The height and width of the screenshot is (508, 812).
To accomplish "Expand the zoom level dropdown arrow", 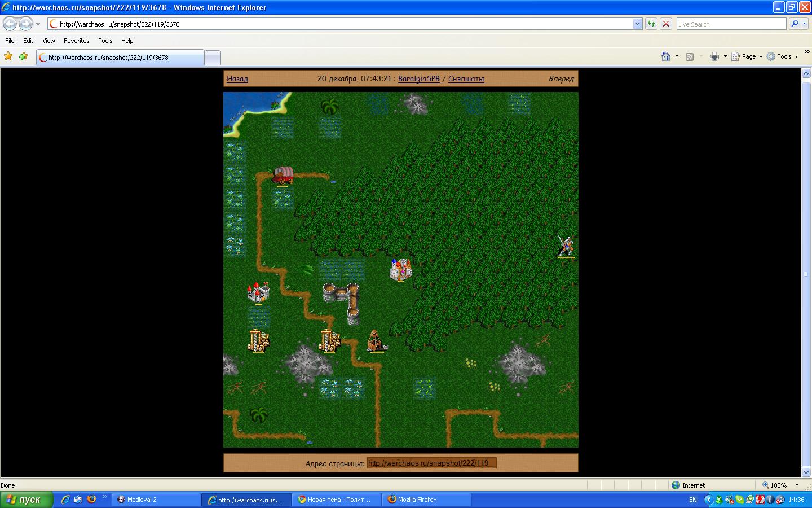I will pyautogui.click(x=797, y=485).
